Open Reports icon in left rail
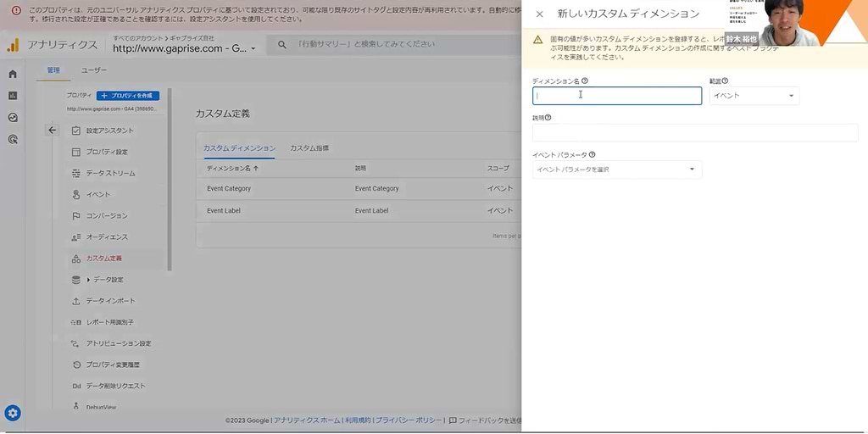Screen dimensions: 868x434 [x=13, y=95]
